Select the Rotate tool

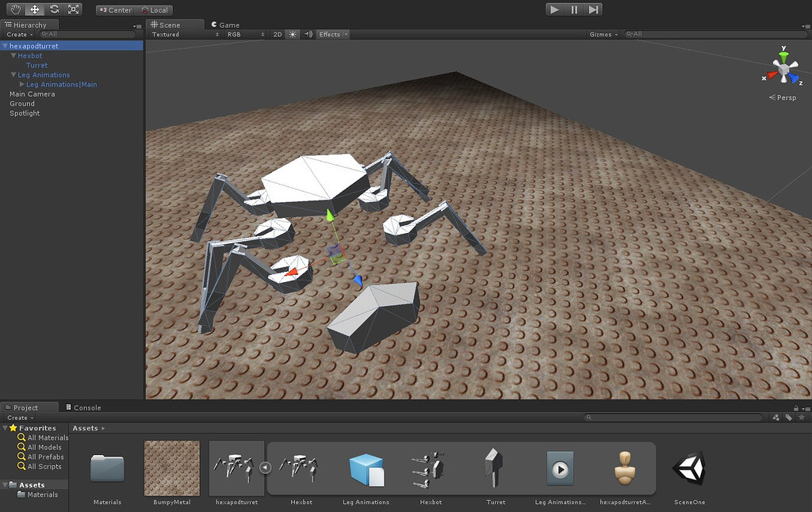tap(52, 9)
